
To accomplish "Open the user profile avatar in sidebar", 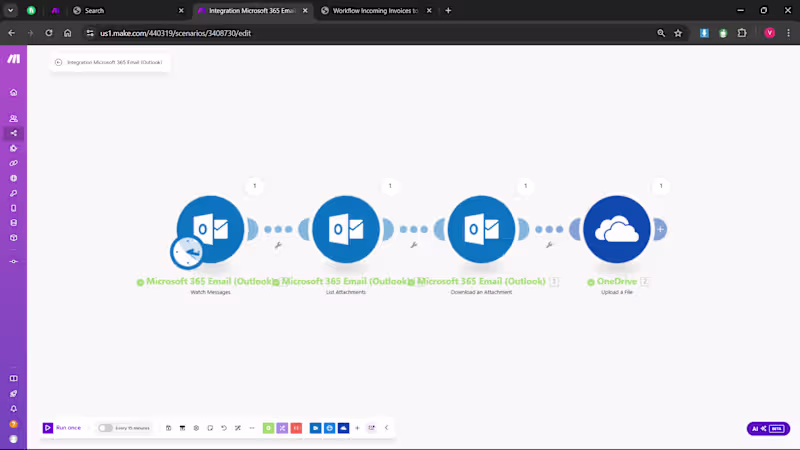I will tap(14, 439).
